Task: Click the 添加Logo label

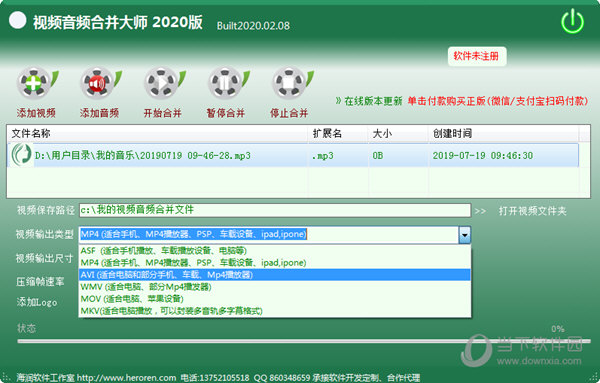Action: coord(37,302)
